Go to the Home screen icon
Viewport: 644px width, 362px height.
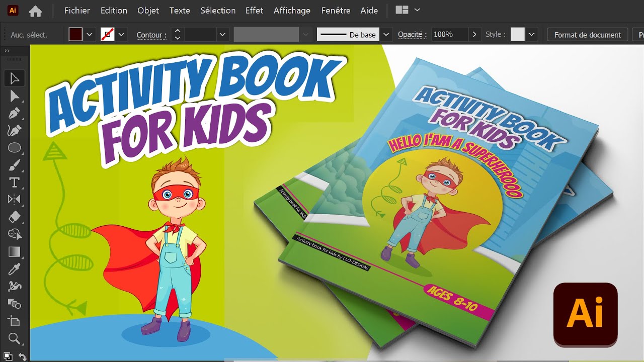pyautogui.click(x=35, y=11)
